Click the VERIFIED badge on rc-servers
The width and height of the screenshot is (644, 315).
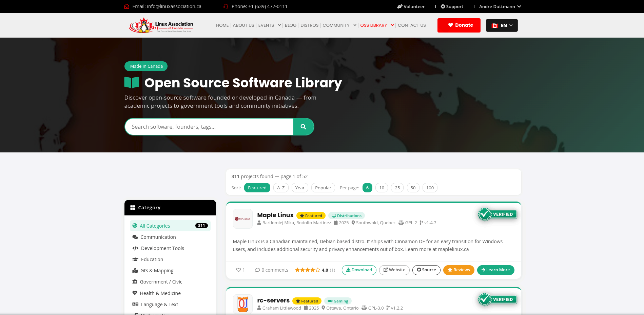tap(497, 299)
